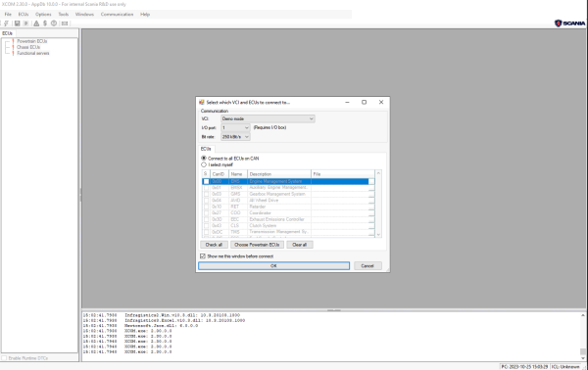Click the red exclamation icon beside Powertrain ECUs

click(13, 41)
